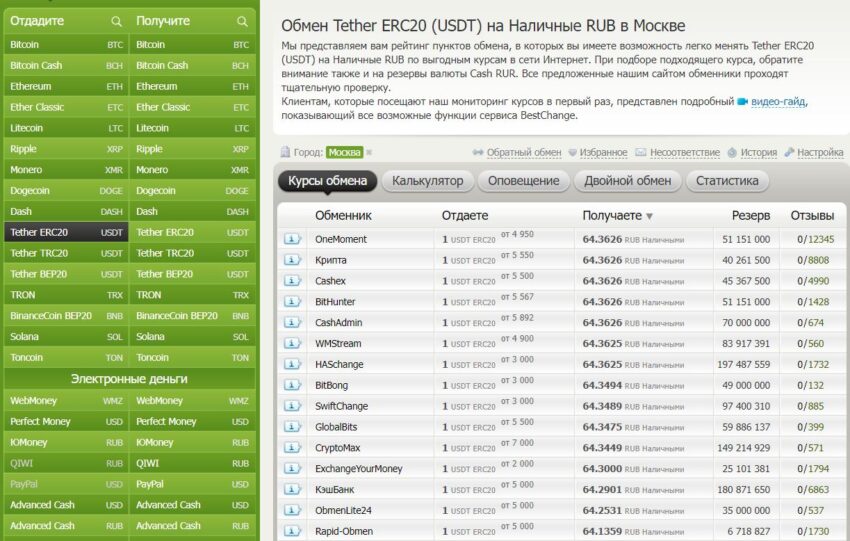850x541 pixels.
Task: Open info icon for BitHunter exchanger
Action: tap(292, 301)
